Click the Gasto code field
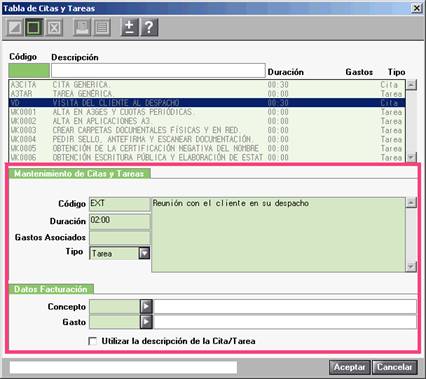 pyautogui.click(x=114, y=322)
